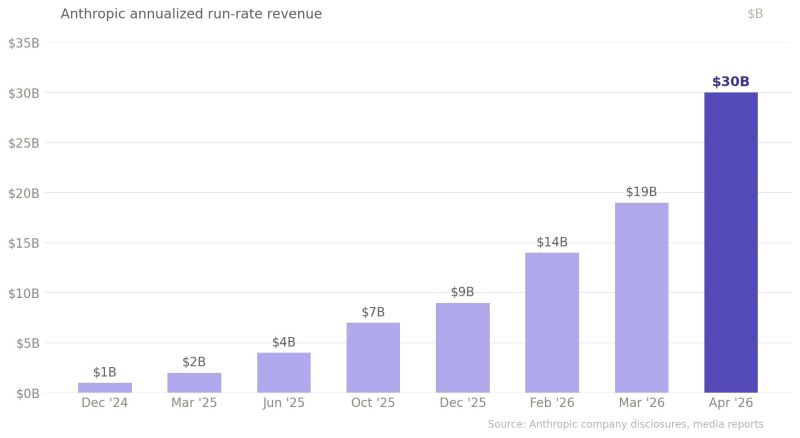This screenshot has width=800, height=438.
Task: Click the 'Mar '25' x-axis label
Action: coord(194,403)
